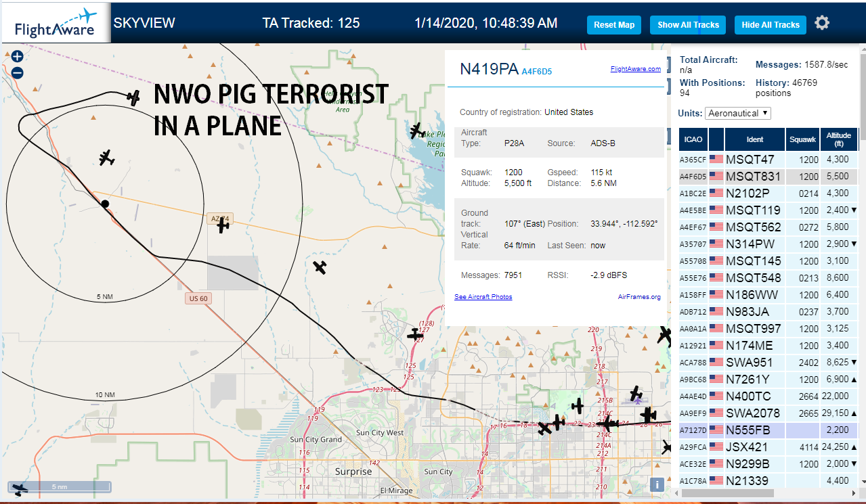Image resolution: width=866 pixels, height=504 pixels.
Task: Click the SKYVIEW header label
Action: tap(144, 23)
